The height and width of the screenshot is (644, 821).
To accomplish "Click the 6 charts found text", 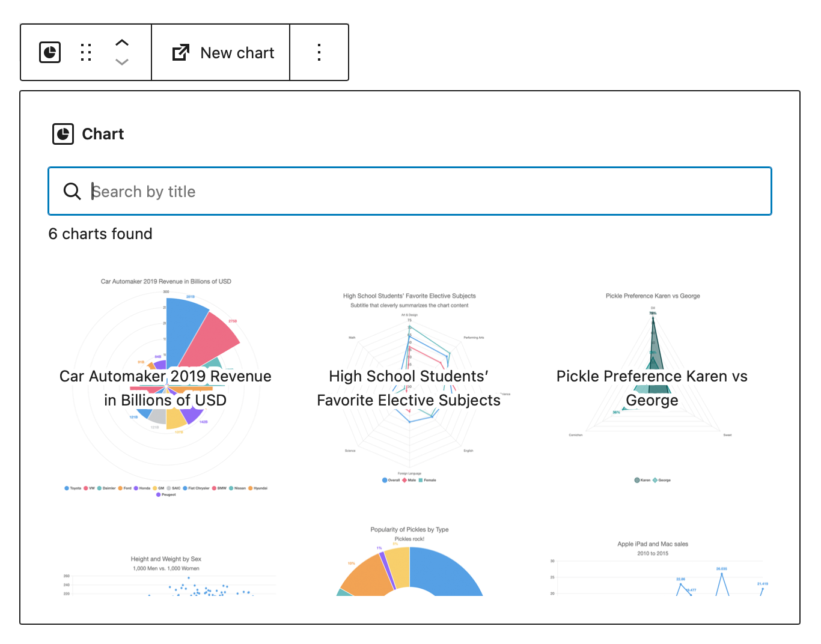I will [100, 234].
